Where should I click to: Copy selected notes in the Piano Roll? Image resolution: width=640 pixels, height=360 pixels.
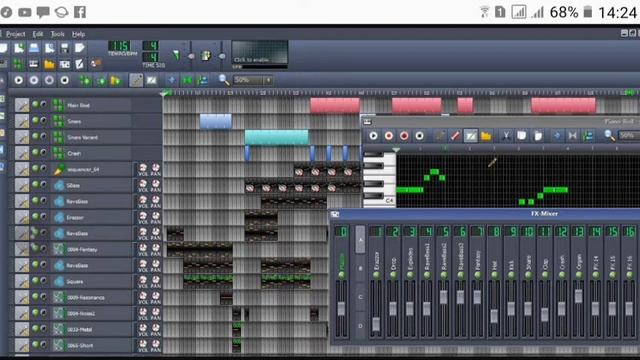point(522,136)
